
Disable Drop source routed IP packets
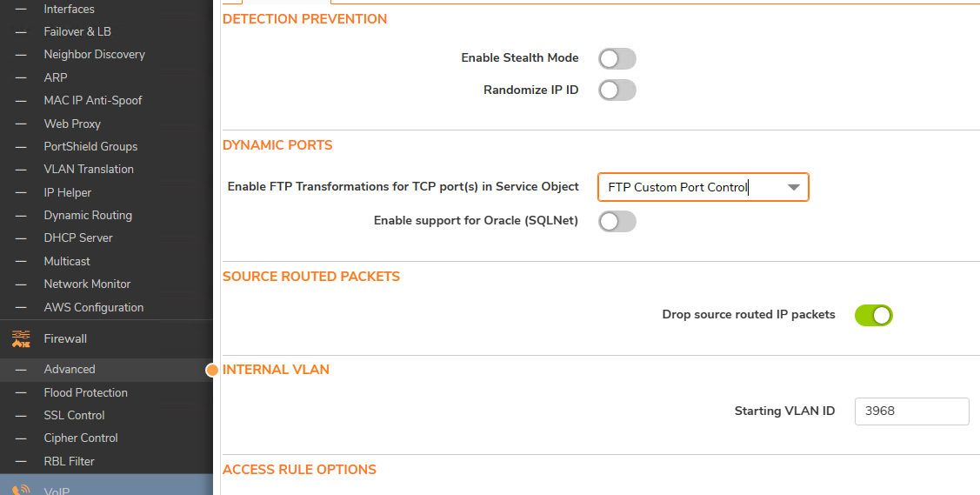[x=873, y=315]
